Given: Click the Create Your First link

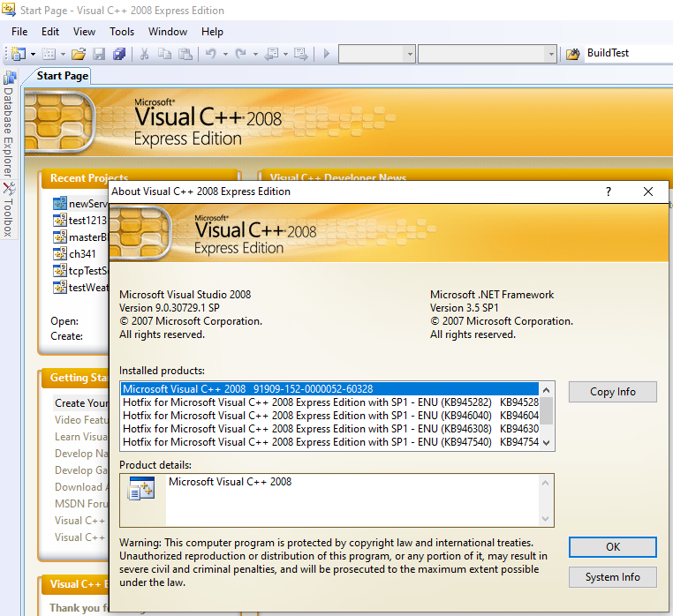Looking at the screenshot, I should (x=81, y=403).
